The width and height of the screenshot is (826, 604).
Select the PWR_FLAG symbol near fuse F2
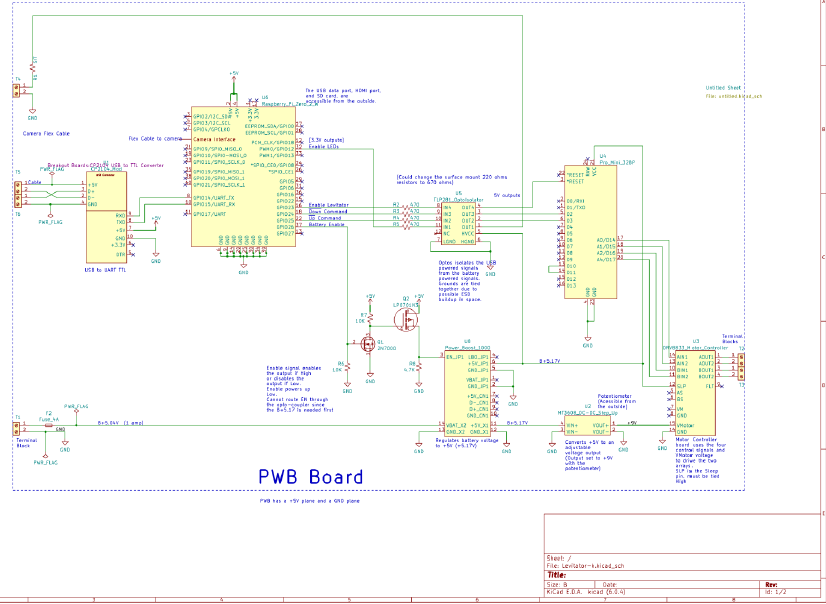click(76, 411)
